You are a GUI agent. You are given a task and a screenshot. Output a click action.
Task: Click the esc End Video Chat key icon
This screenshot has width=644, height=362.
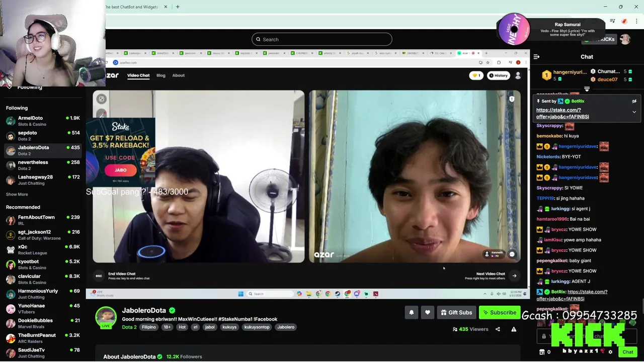coord(99,276)
